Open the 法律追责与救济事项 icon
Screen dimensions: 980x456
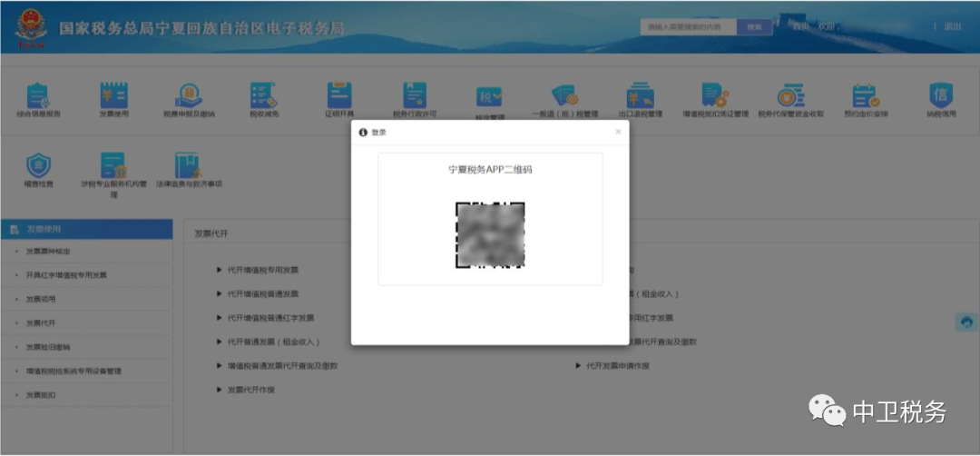point(189,165)
